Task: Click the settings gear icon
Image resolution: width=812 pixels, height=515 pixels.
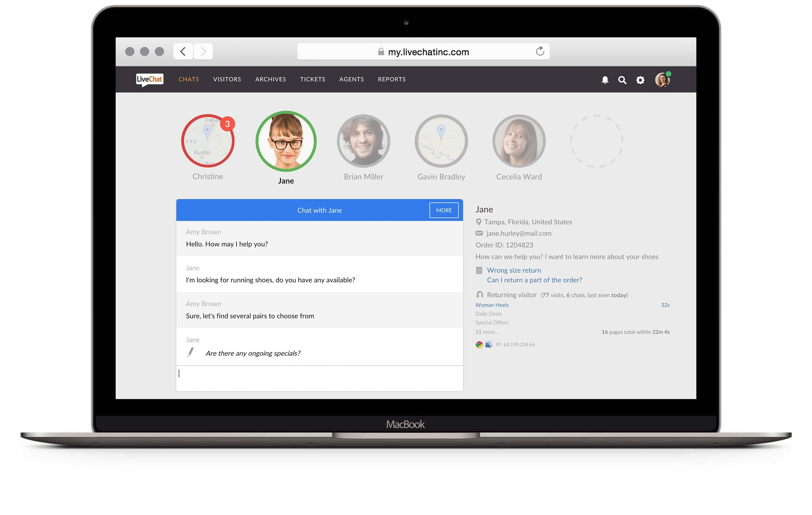Action: point(641,80)
